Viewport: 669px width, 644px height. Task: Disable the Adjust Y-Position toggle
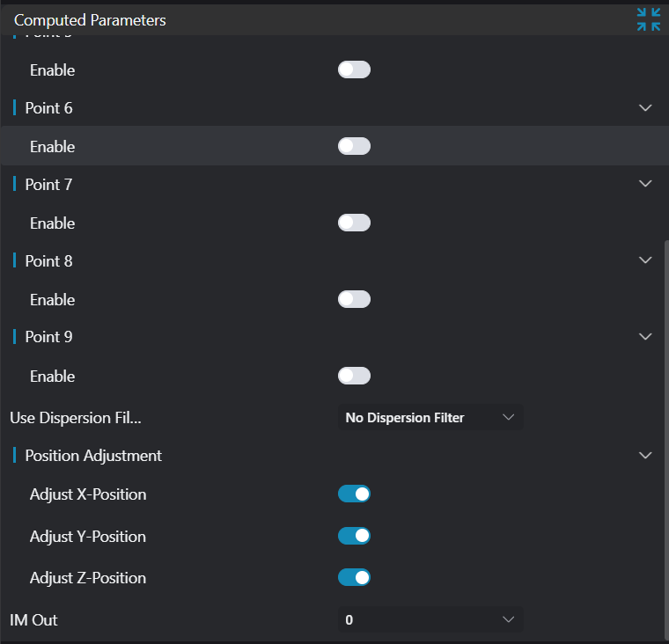point(354,536)
